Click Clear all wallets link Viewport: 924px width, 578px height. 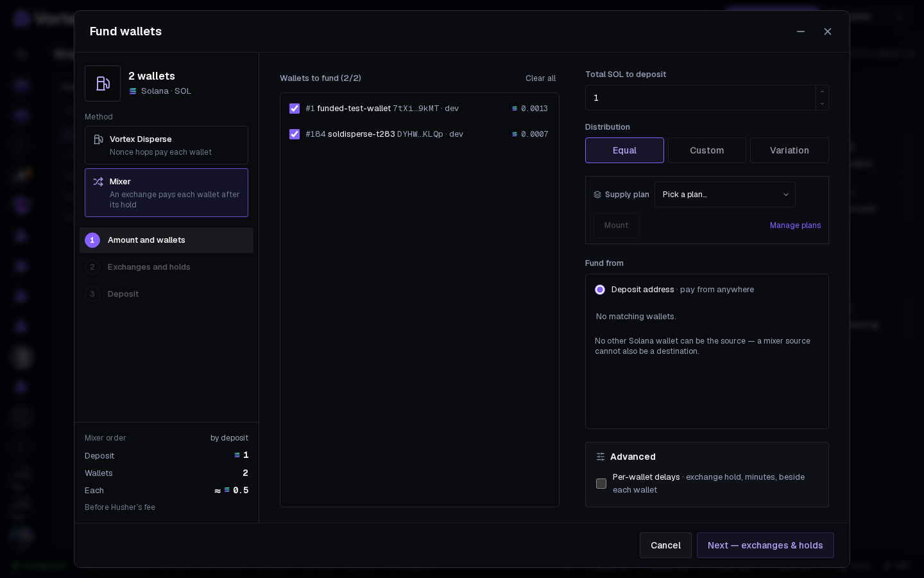(x=540, y=78)
